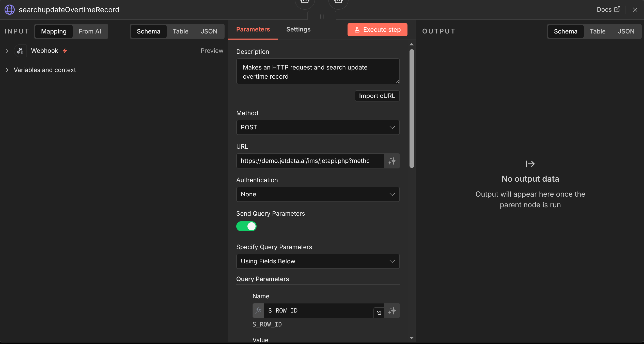Click the lightning bolt icon next to Webhook
The width and height of the screenshot is (644, 344).
[65, 51]
